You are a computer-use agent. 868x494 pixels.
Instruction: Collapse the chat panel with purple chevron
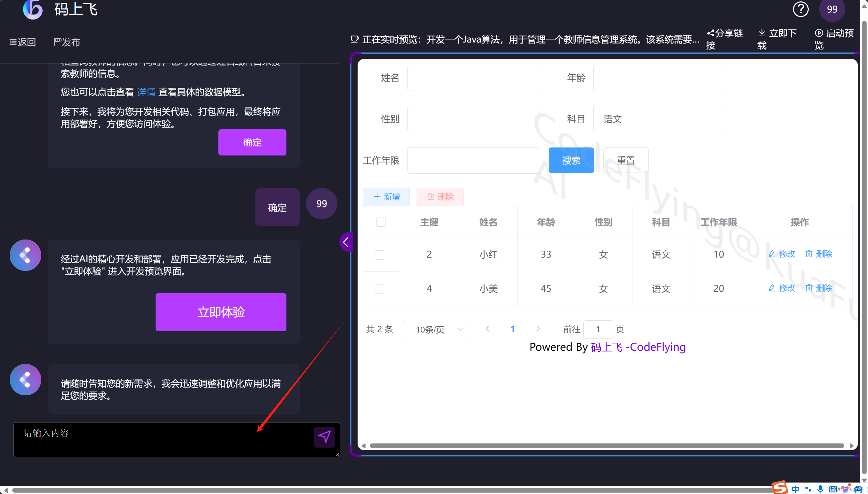coord(346,242)
